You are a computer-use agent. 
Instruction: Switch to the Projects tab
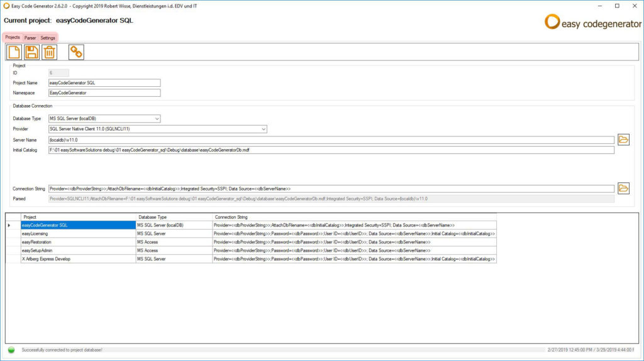[13, 37]
